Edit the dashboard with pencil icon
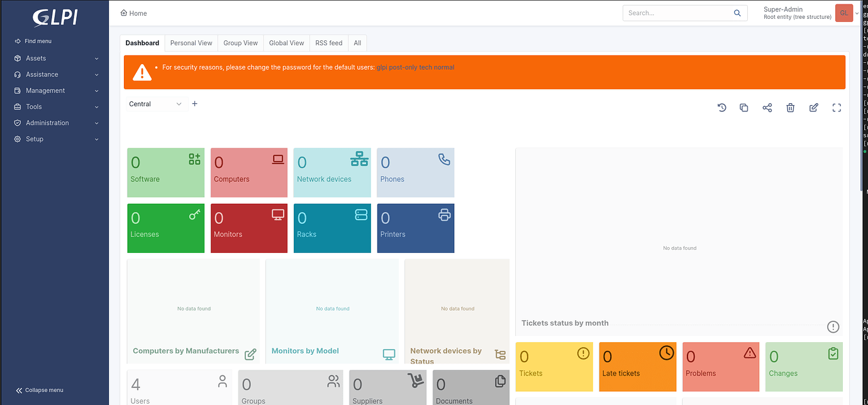The width and height of the screenshot is (868, 405). [x=814, y=108]
